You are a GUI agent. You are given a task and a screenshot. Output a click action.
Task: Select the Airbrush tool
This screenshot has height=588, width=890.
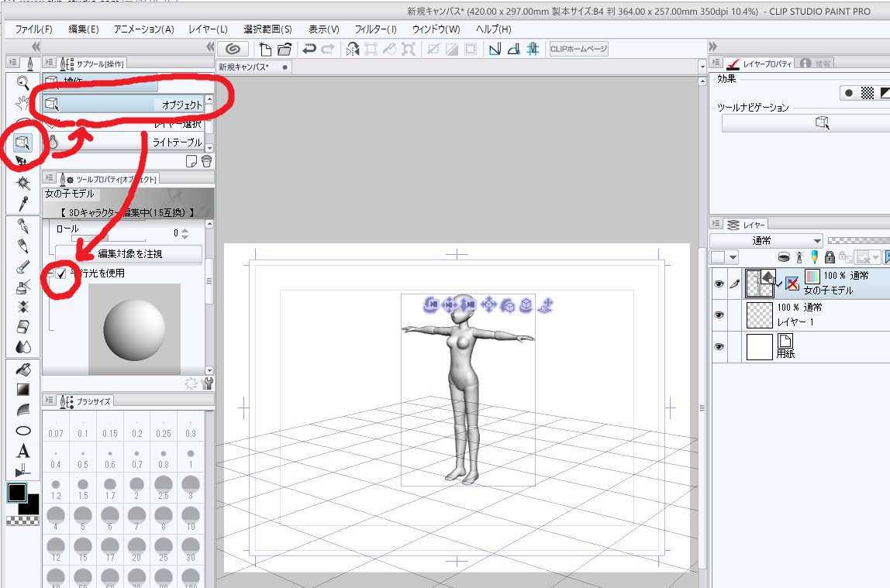(x=22, y=287)
